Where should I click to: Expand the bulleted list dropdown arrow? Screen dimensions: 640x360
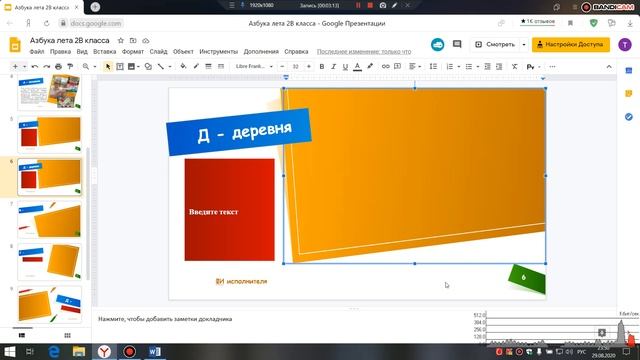tap(478, 67)
